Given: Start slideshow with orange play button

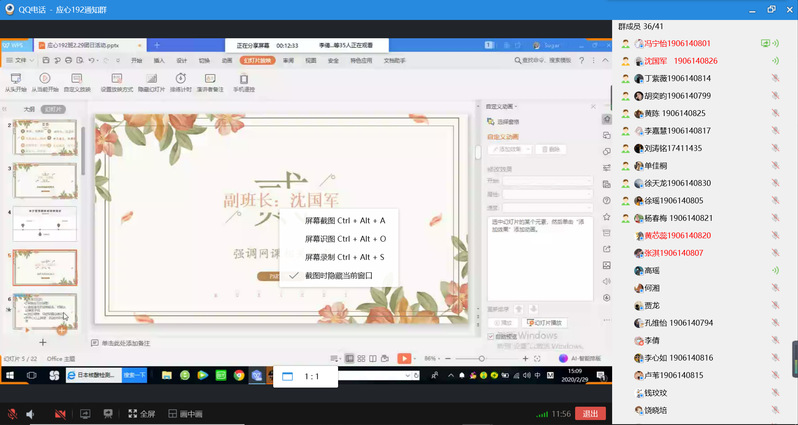Looking at the screenshot, I should 403,358.
